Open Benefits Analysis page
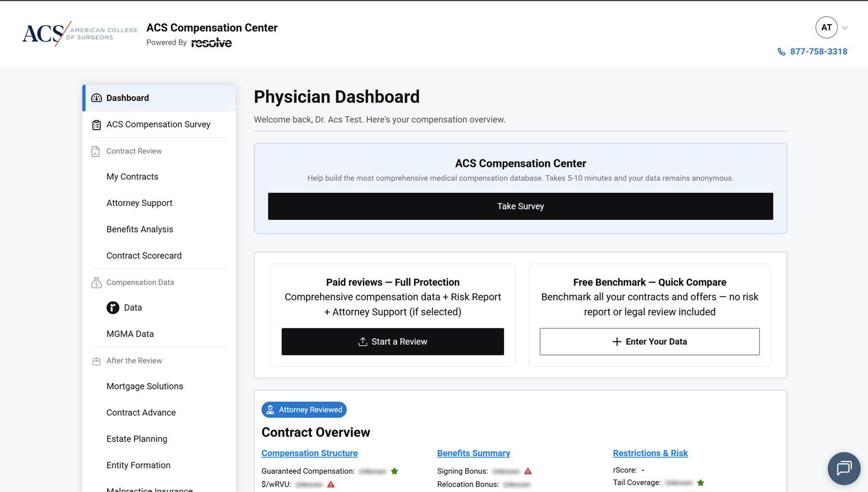This screenshot has width=868, height=492. (x=140, y=229)
